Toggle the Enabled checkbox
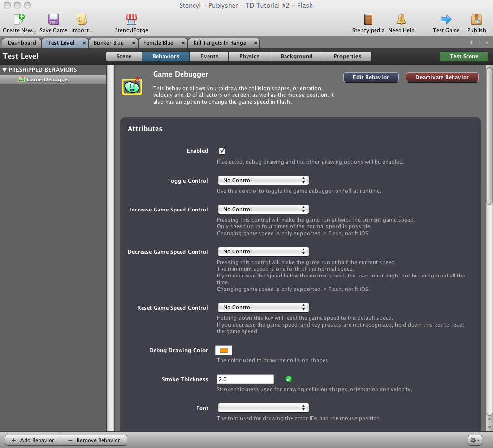 (x=222, y=151)
